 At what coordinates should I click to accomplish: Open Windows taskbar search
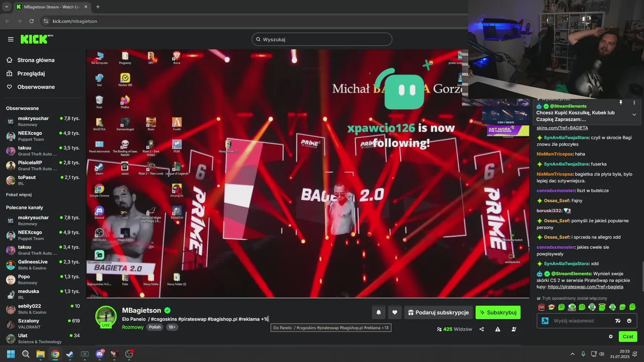click(26, 354)
